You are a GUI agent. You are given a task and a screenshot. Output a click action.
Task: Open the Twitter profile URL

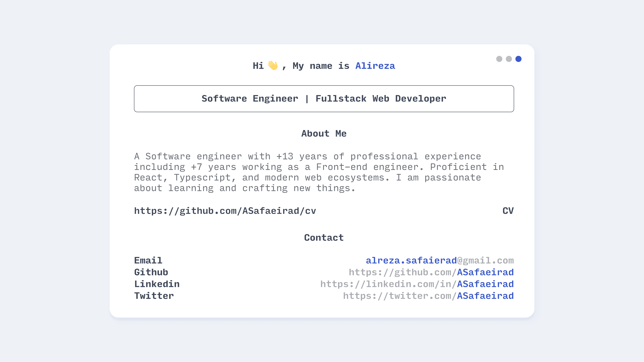click(428, 296)
